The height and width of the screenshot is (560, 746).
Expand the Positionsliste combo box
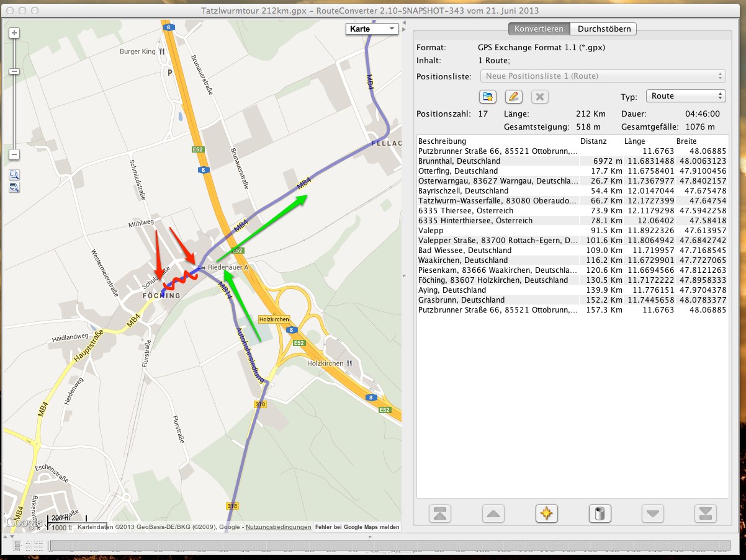click(603, 76)
